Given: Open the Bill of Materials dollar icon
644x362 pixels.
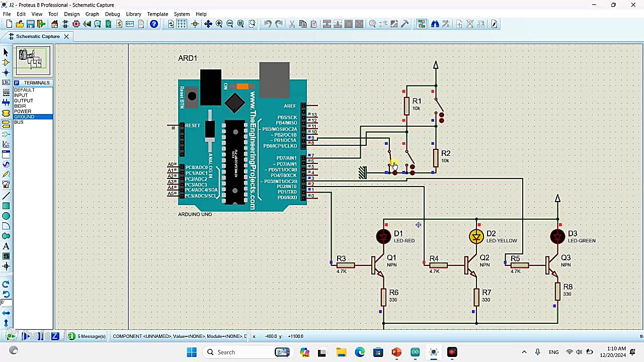Looking at the screenshot, I should pyautogui.click(x=119, y=24).
